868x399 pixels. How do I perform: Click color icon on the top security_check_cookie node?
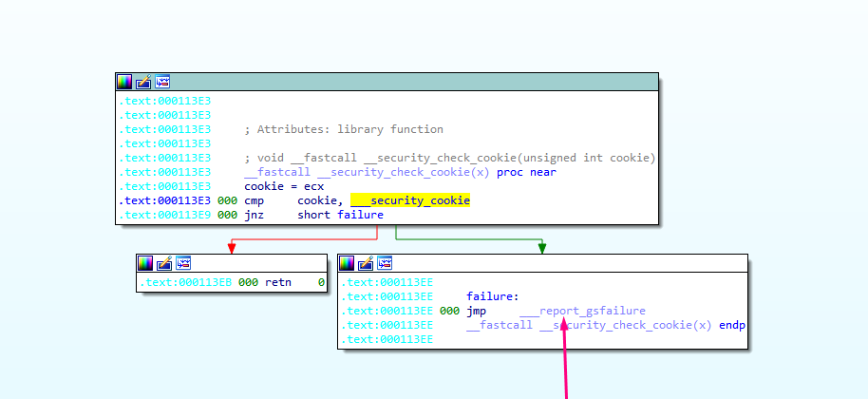(124, 82)
